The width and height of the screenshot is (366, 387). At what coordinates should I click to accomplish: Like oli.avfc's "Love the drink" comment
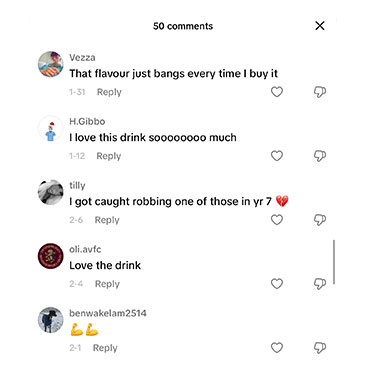pyautogui.click(x=277, y=284)
